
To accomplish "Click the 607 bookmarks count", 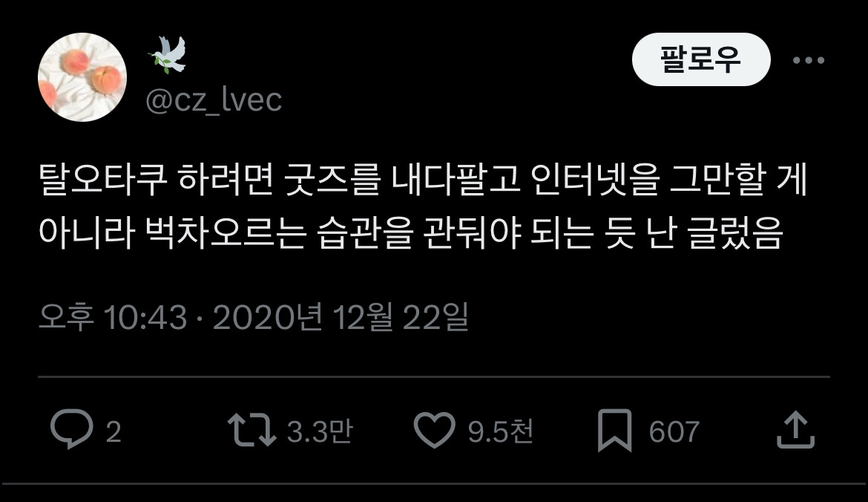I will [x=674, y=431].
